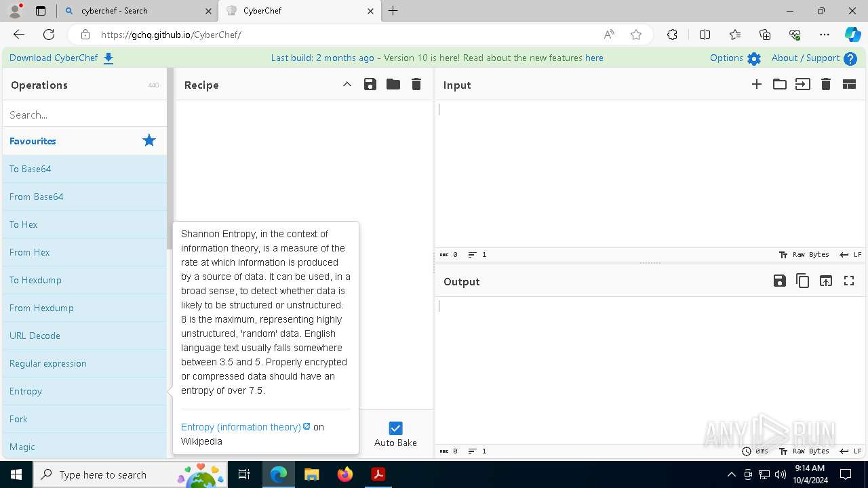Screen dimensions: 868x488
Task: Select the From Hexdump operation
Action: [x=85, y=308]
